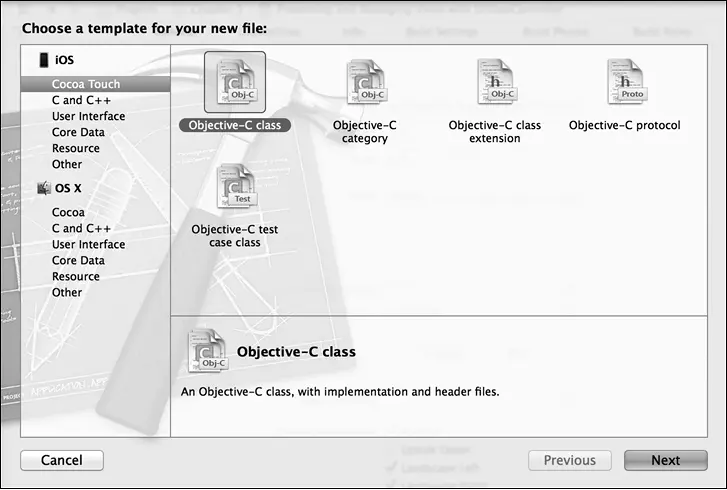The width and height of the screenshot is (727, 490).
Task: Click the OS X section header
Action: (x=68, y=188)
